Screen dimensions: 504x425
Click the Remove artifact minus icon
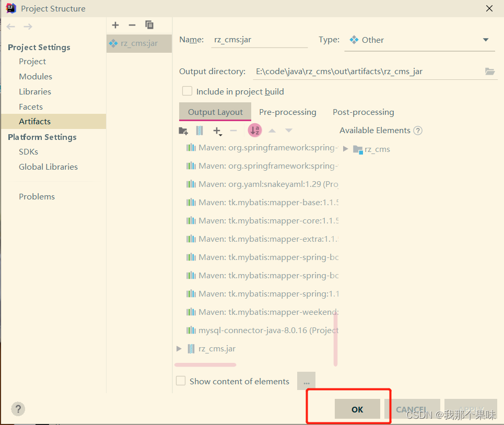tap(132, 25)
